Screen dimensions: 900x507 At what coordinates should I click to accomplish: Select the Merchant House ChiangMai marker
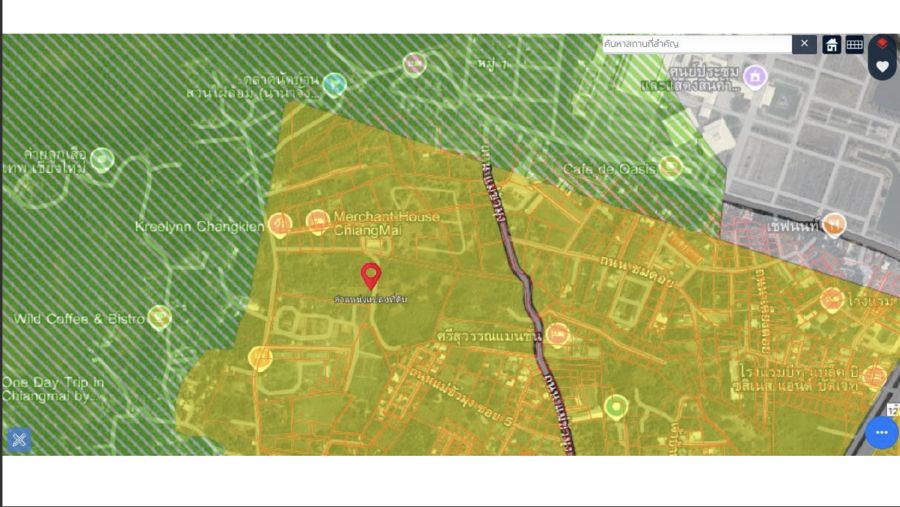(318, 222)
